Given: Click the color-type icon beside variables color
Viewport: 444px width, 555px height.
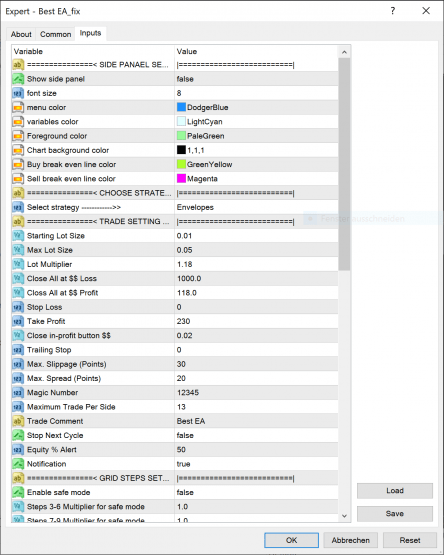Looking at the screenshot, I should click(x=18, y=122).
